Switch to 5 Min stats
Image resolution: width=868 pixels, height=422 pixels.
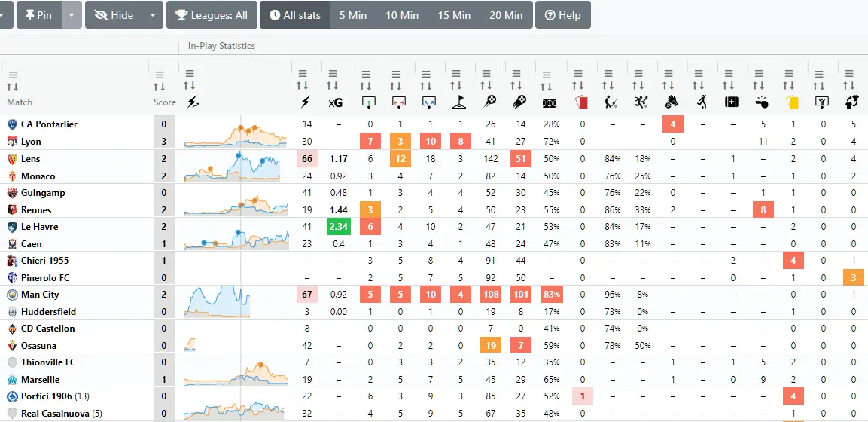[x=353, y=15]
